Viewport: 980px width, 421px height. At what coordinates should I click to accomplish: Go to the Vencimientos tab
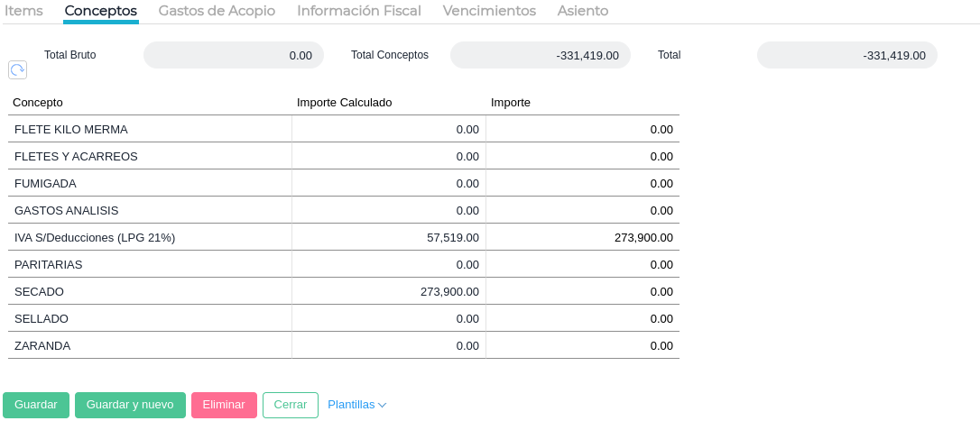coord(489,11)
